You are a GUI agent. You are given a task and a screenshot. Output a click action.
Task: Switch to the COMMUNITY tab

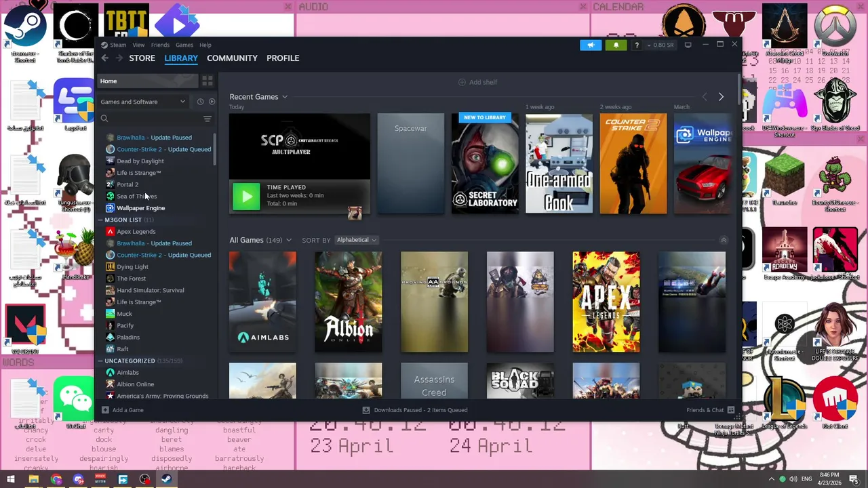(x=232, y=58)
